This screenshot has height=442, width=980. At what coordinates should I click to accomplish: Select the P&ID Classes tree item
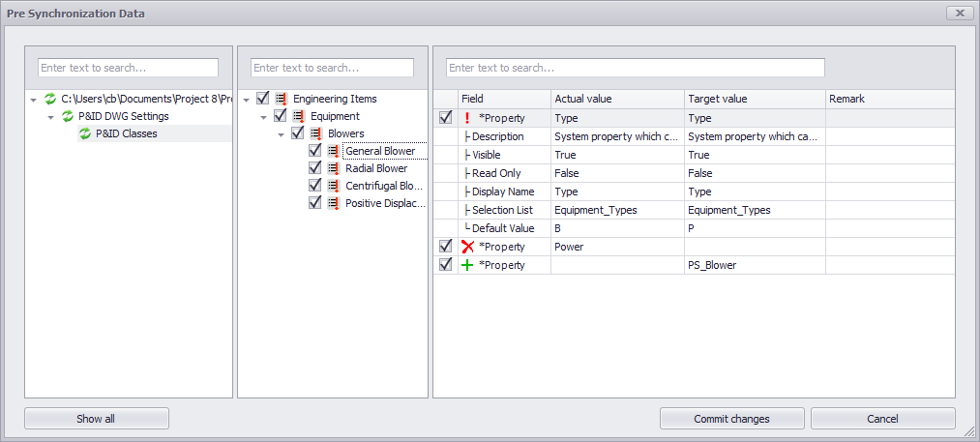(x=127, y=133)
